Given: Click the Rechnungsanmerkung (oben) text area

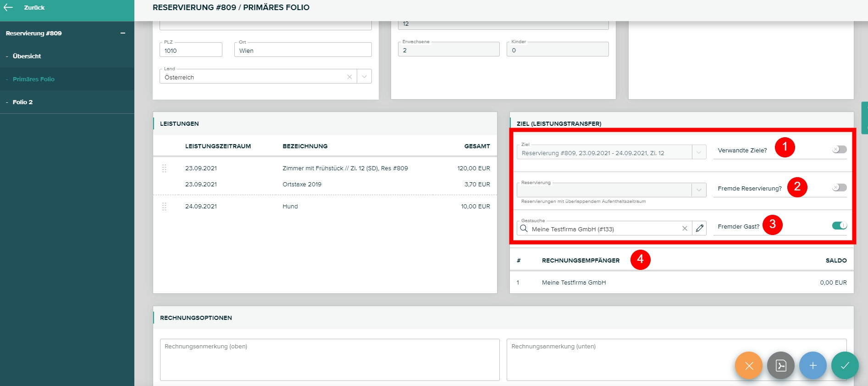Looking at the screenshot, I should click(329, 360).
